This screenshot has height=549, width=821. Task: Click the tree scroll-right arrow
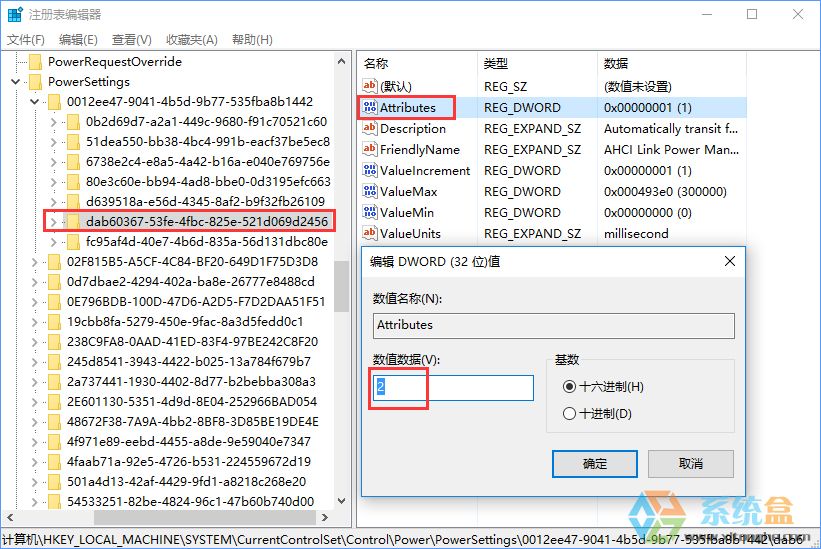point(325,517)
